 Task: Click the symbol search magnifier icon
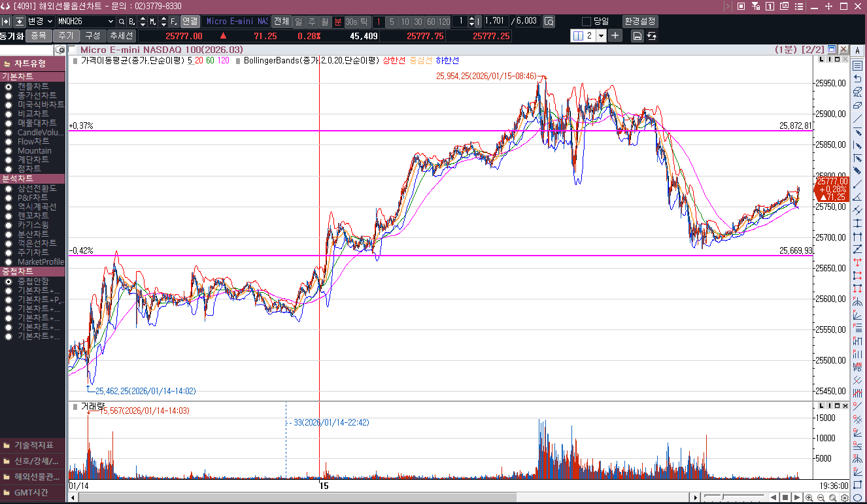click(121, 21)
